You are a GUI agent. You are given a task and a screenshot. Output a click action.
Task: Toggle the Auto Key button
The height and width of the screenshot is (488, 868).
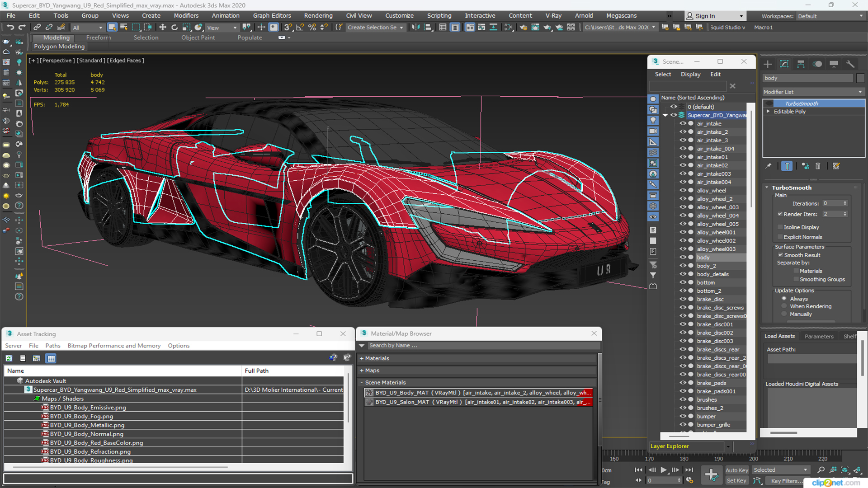tap(736, 470)
